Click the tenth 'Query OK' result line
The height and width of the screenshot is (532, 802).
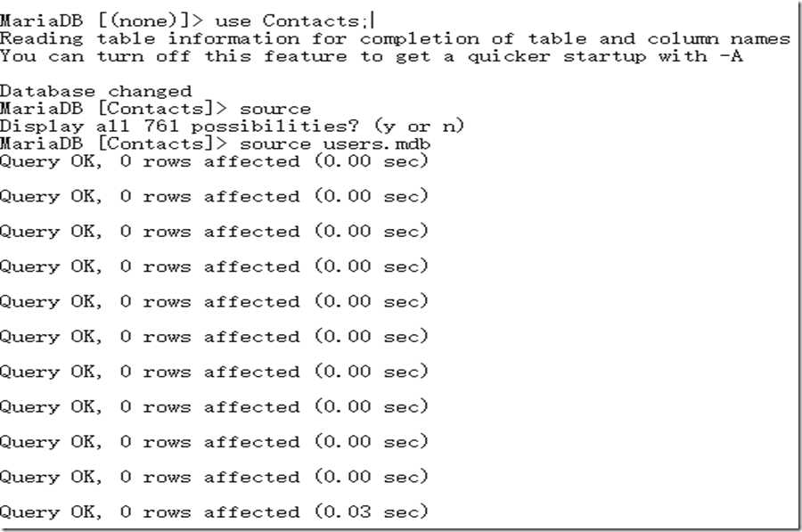214,478
